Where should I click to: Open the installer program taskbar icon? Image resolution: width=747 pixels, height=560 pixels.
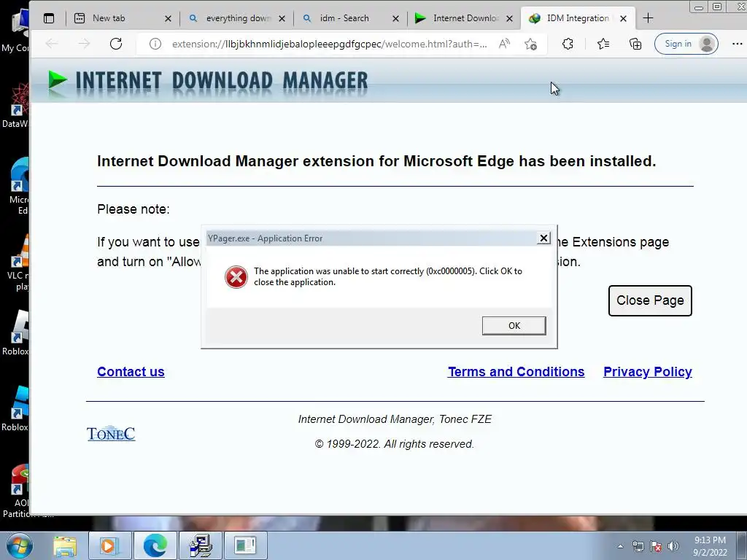click(x=201, y=545)
